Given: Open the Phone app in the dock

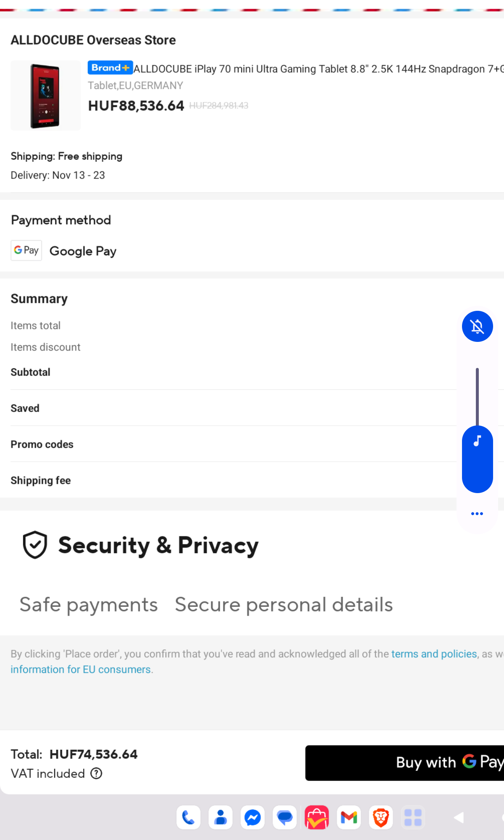Looking at the screenshot, I should 188,817.
